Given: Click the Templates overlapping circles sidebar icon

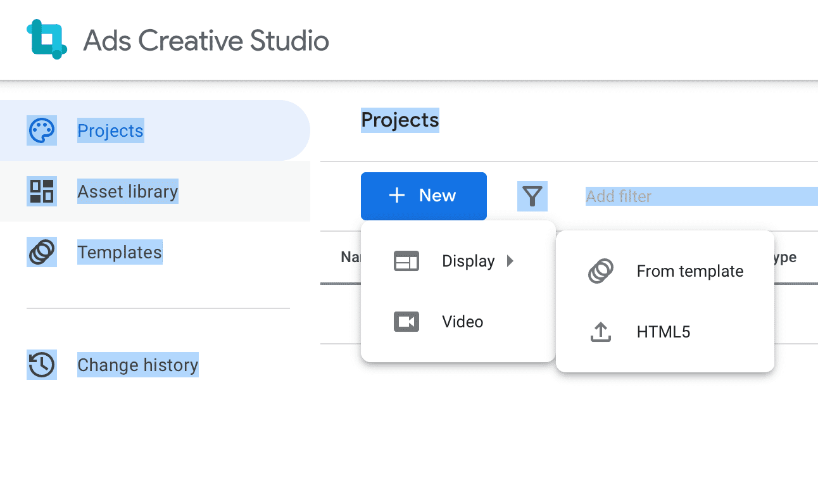Looking at the screenshot, I should (x=42, y=252).
